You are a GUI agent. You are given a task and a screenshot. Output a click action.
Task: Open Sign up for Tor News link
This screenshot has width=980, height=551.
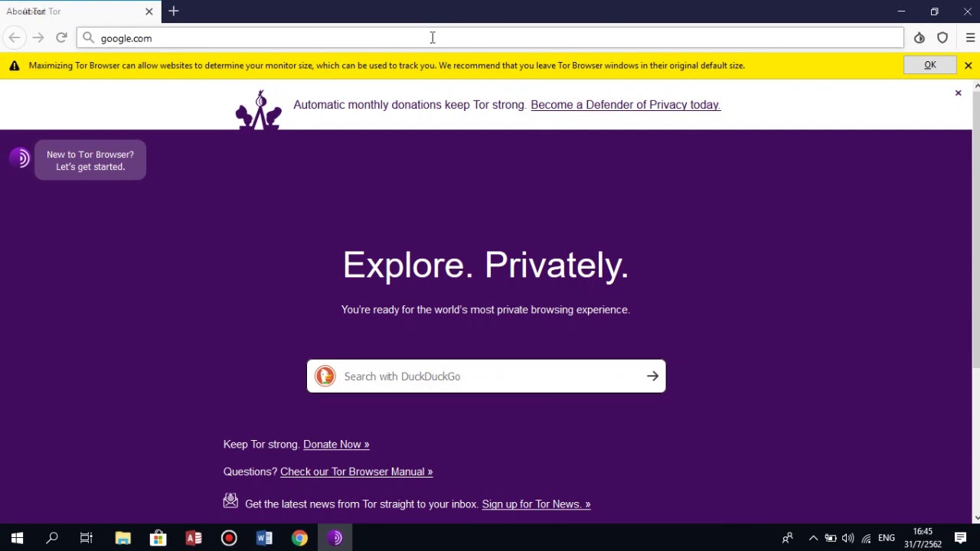pyautogui.click(x=536, y=504)
